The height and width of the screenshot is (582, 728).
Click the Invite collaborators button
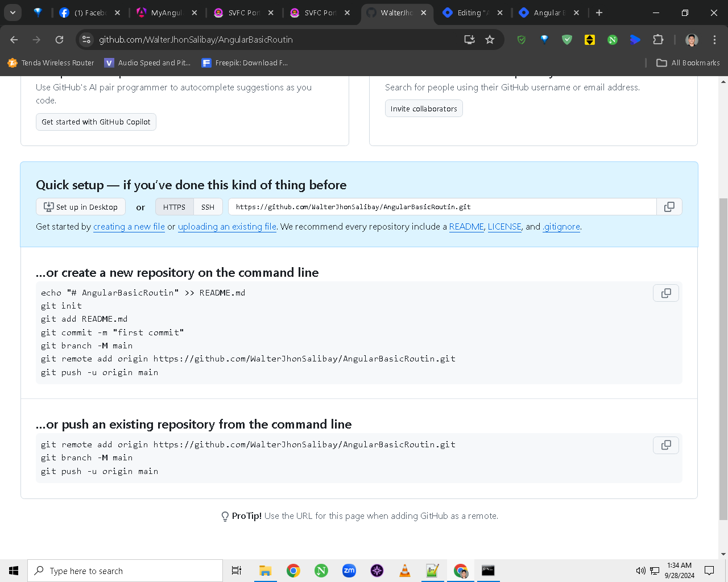click(424, 109)
